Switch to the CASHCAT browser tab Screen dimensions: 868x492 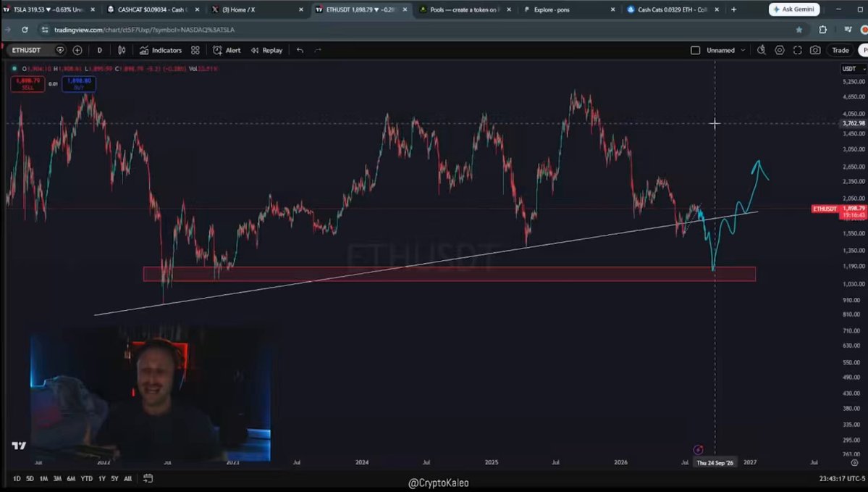(151, 9)
